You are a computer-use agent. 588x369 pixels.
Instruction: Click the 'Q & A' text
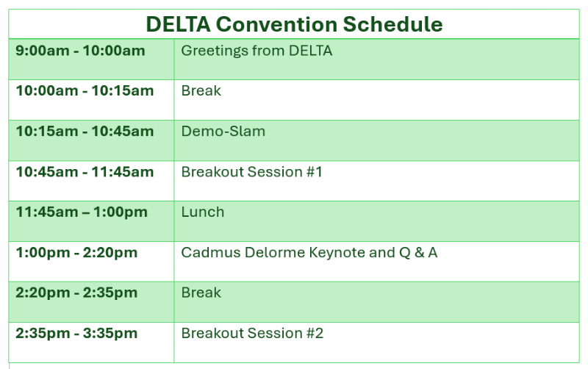(x=418, y=253)
